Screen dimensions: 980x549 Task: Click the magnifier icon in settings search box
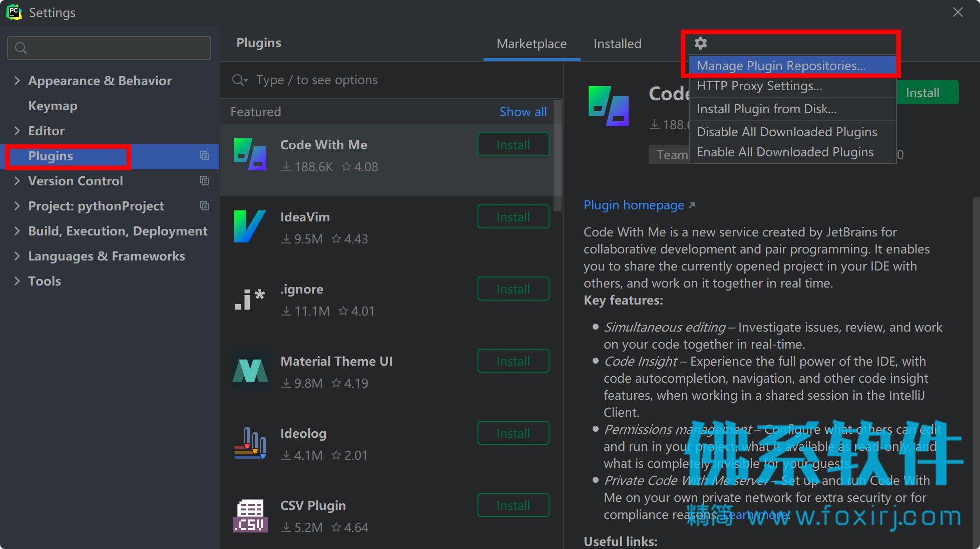pyautogui.click(x=21, y=48)
